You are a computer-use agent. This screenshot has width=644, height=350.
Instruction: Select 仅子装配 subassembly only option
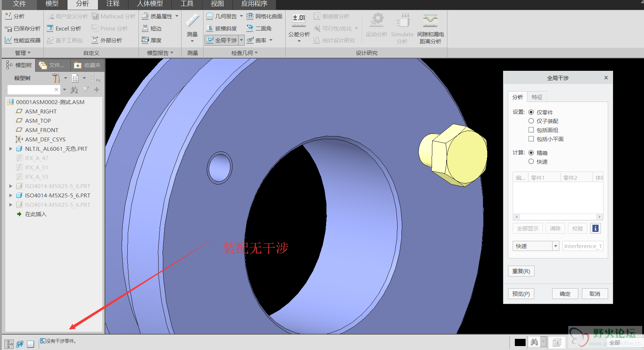tap(531, 121)
